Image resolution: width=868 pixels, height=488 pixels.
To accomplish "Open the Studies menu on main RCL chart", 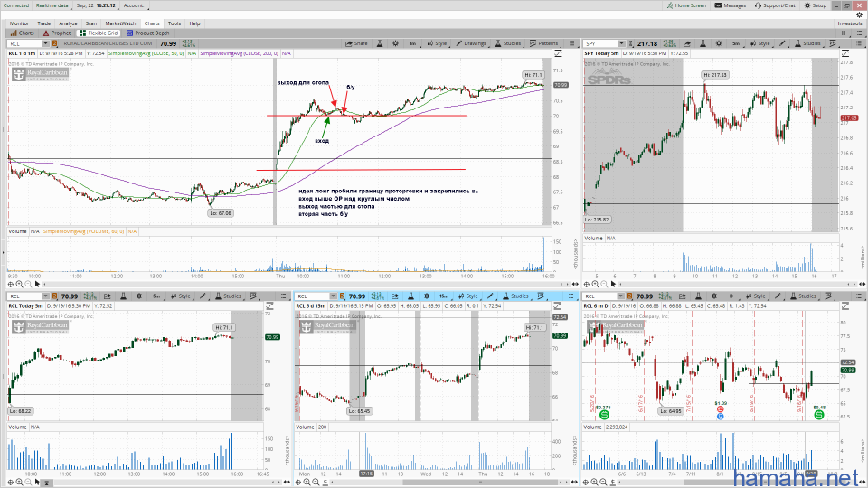I will (507, 43).
